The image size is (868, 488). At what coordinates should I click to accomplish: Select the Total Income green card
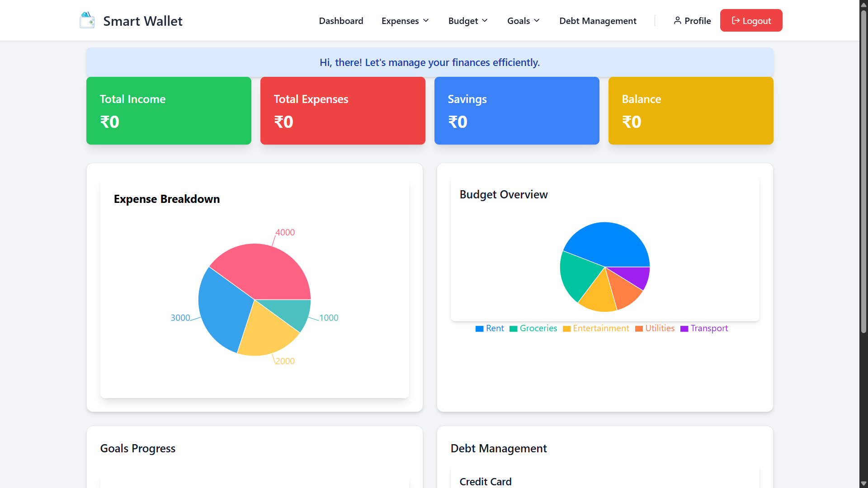(x=169, y=111)
